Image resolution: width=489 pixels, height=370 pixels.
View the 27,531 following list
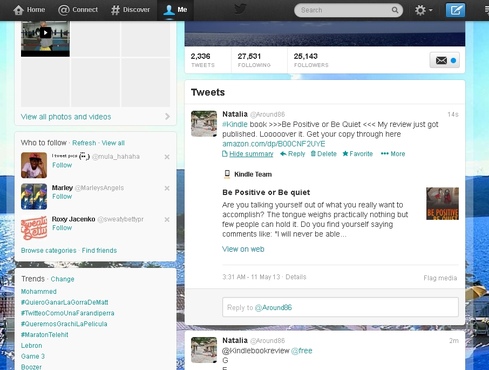pos(254,60)
